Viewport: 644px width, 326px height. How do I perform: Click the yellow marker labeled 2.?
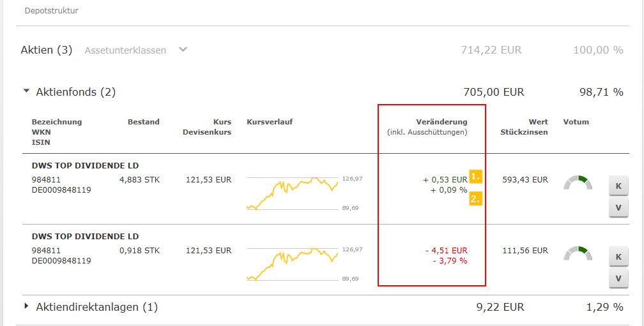[x=475, y=198]
